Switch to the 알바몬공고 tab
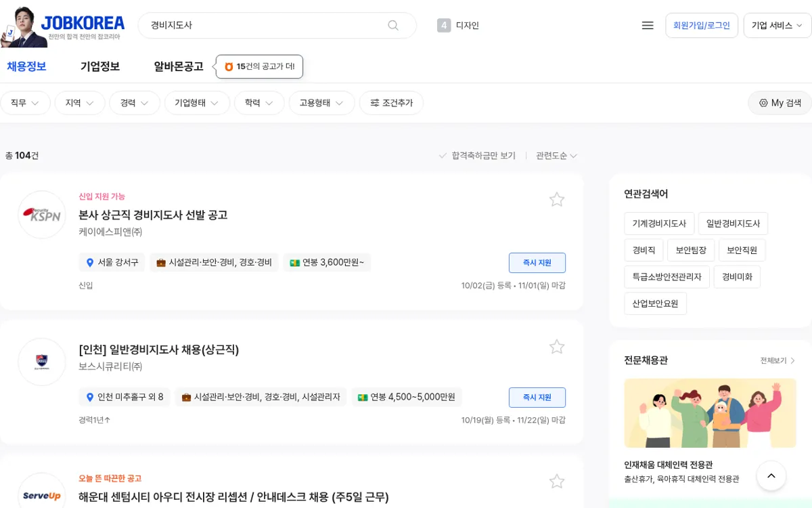The width and height of the screenshot is (812, 508). click(179, 66)
